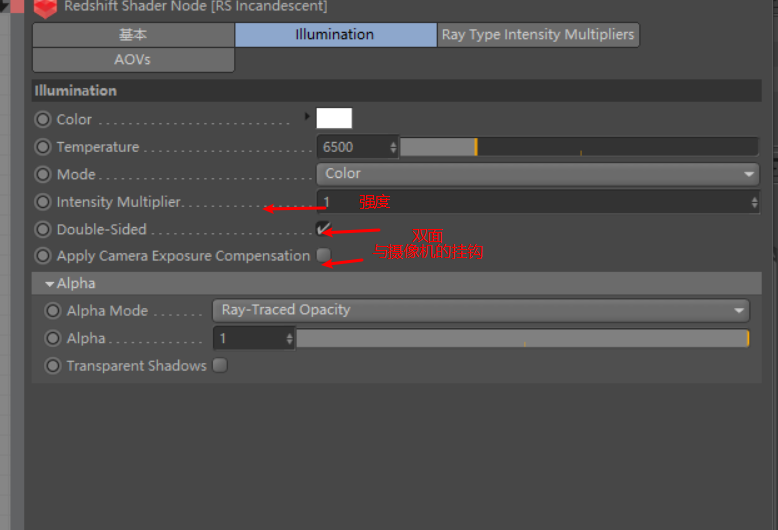Toggle the Color parameter animation dot
Viewport: 778px width, 530px height.
pos(43,119)
